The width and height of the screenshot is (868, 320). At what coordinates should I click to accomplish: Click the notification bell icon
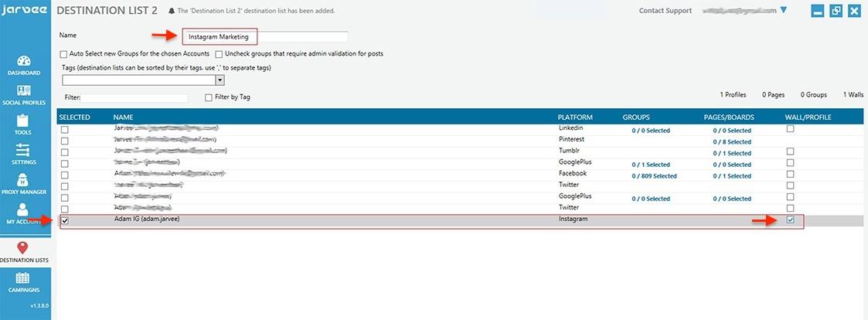pyautogui.click(x=171, y=11)
